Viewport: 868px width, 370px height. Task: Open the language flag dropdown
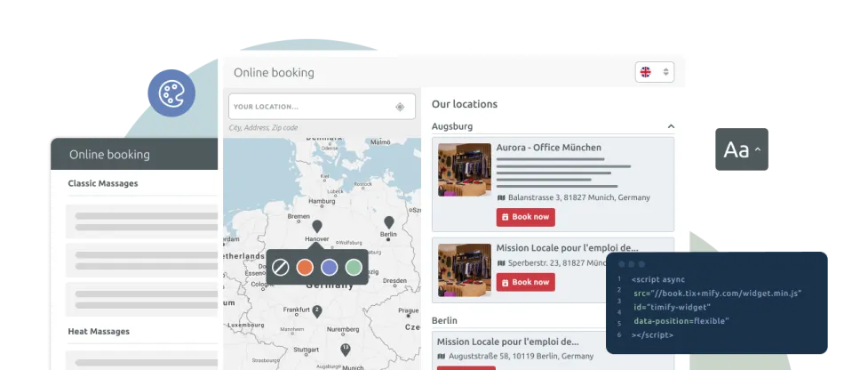click(654, 72)
